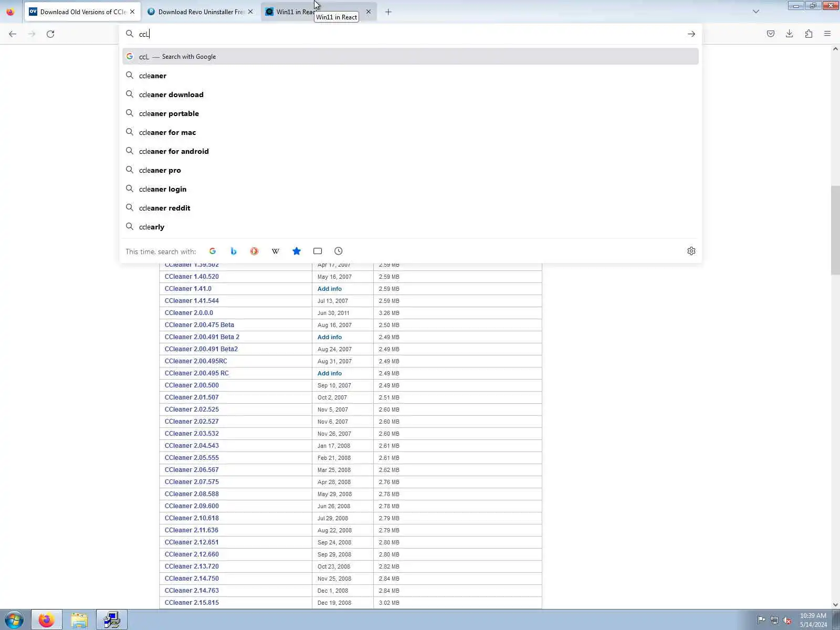This screenshot has height=630, width=840.
Task: Open the network setup taskbar app
Action: (x=112, y=620)
